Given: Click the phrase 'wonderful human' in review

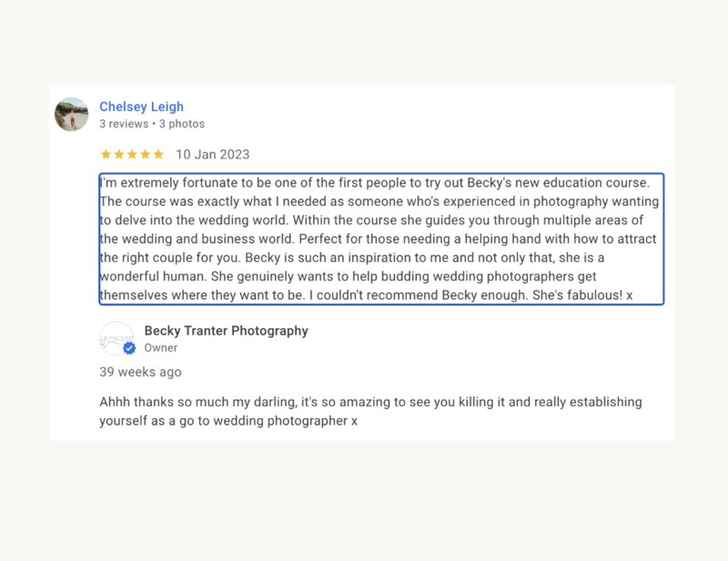Looking at the screenshot, I should coord(153,277).
